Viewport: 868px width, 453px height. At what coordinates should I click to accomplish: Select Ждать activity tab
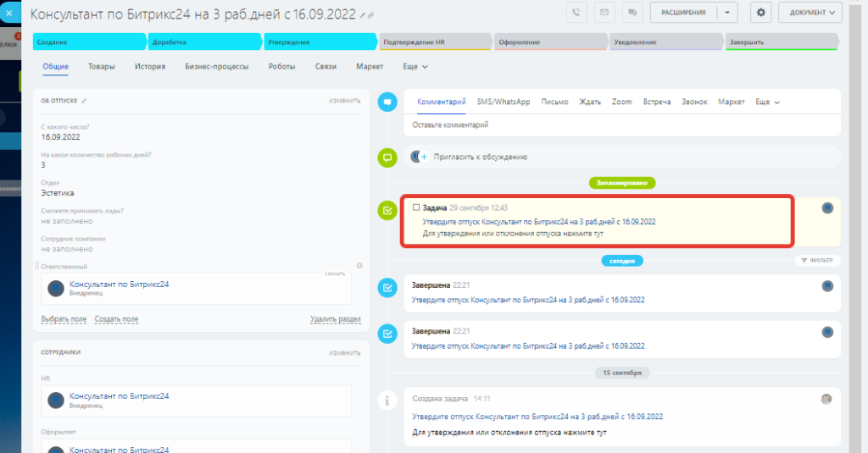(x=590, y=102)
